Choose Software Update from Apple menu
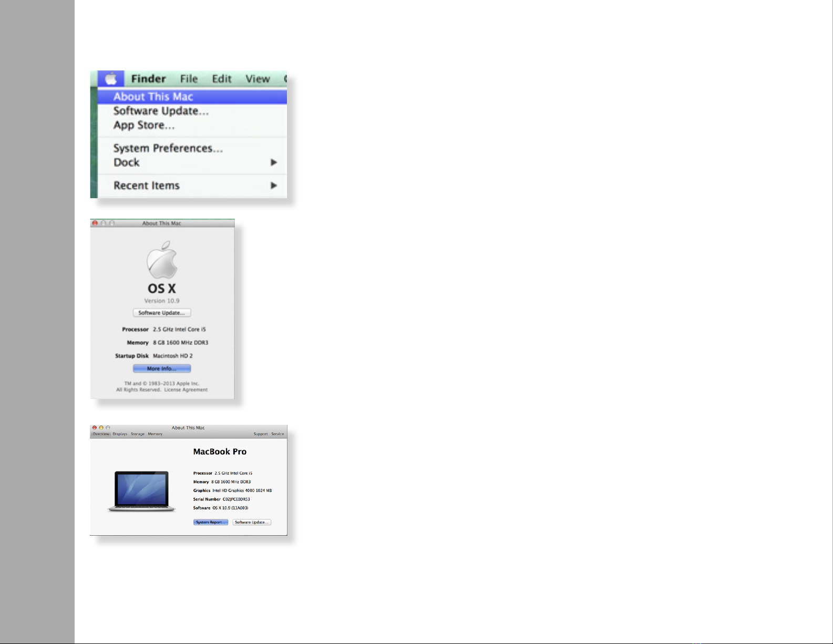 (x=161, y=111)
